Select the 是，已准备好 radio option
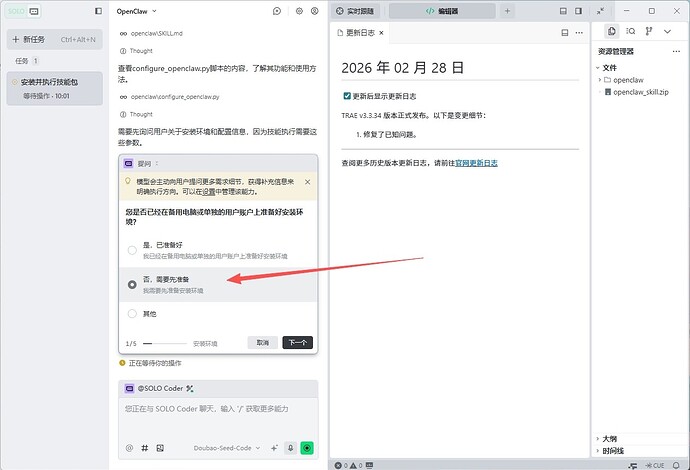Screen dimensions: 690x470 132,250
